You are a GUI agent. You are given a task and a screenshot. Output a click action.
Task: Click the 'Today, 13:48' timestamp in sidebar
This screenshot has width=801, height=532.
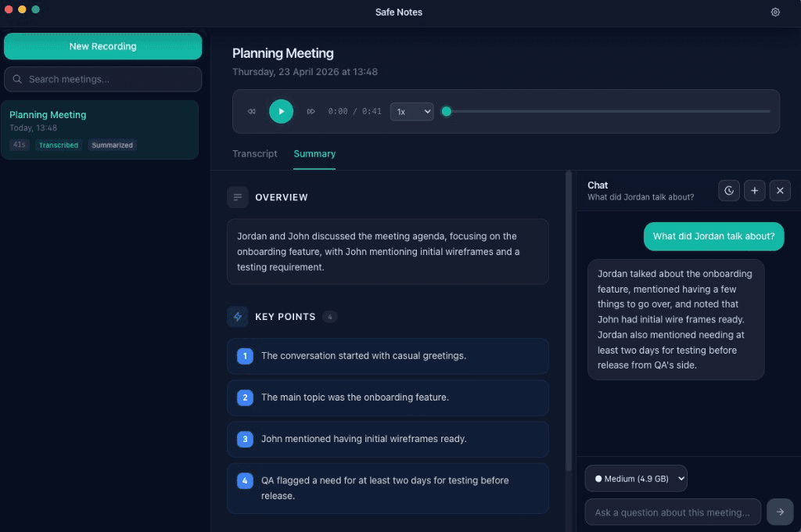(x=33, y=128)
